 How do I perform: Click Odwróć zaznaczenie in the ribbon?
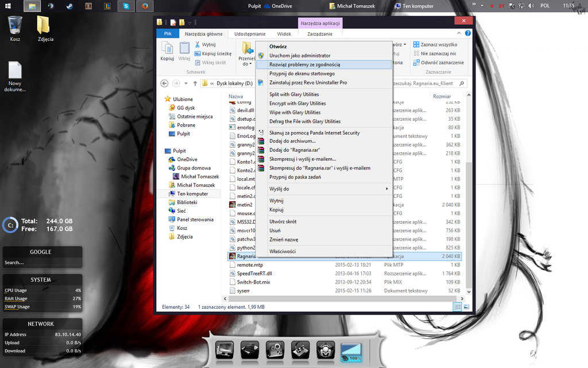[438, 62]
